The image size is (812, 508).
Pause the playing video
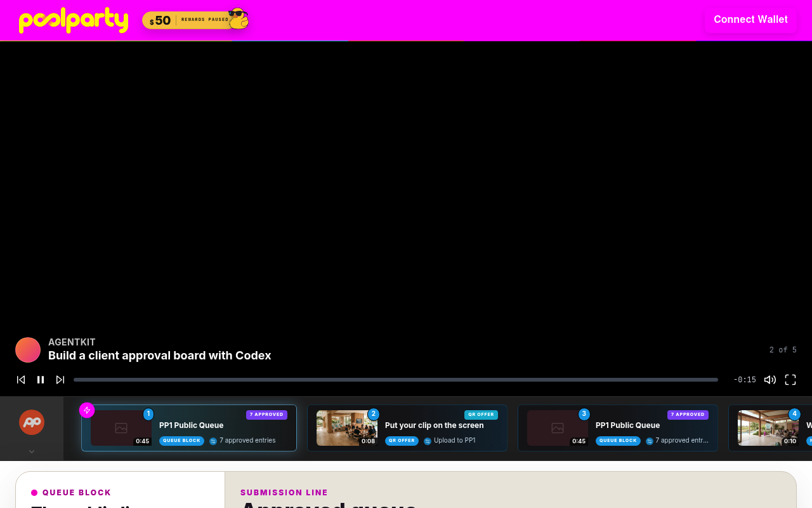(x=41, y=380)
